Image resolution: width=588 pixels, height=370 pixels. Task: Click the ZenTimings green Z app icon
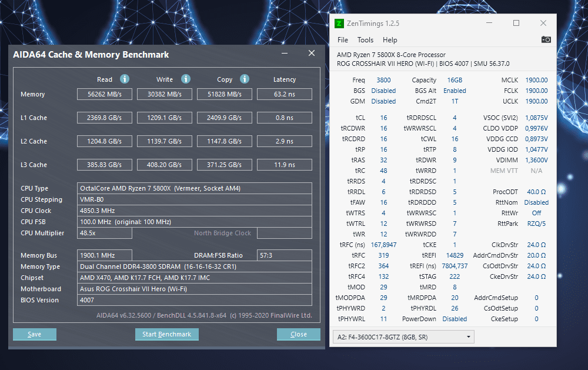[339, 24]
